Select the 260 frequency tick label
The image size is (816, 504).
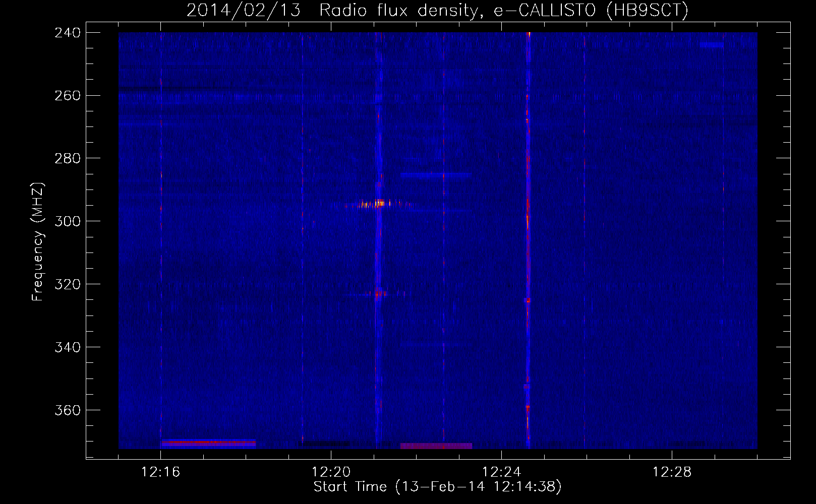pos(68,96)
